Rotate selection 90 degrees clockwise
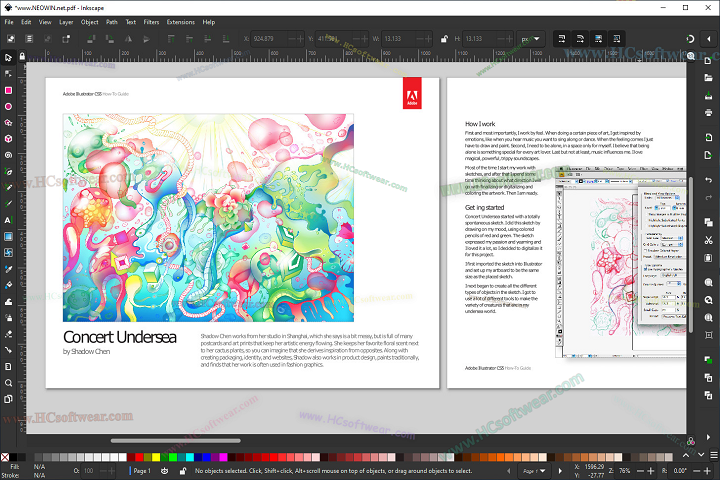This screenshot has height=480, width=720. (x=110, y=39)
